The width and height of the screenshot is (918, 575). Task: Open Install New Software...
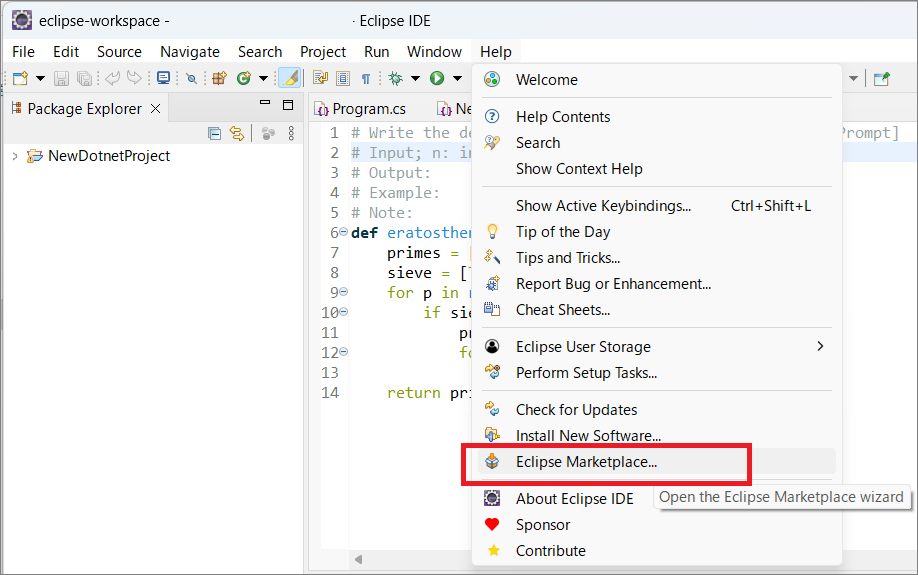coord(588,435)
